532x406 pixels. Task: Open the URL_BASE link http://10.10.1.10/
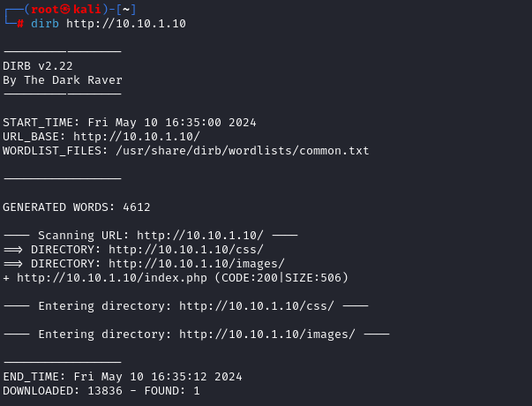pos(137,137)
